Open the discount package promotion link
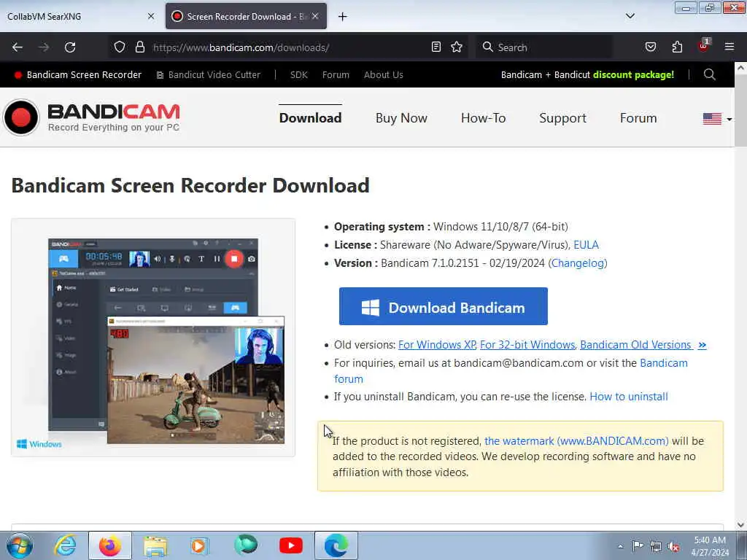The width and height of the screenshot is (747, 560). 587,75
